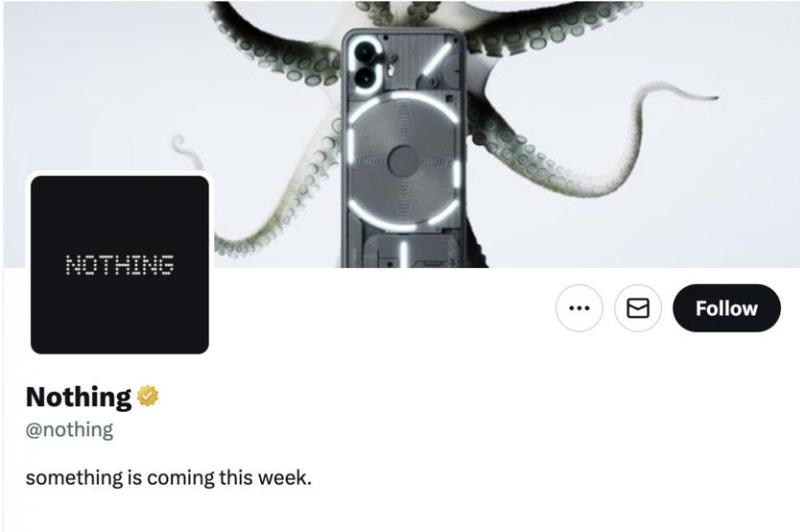Click the diagonal light strip beside the cameras
The image size is (800, 532).
click(x=438, y=59)
